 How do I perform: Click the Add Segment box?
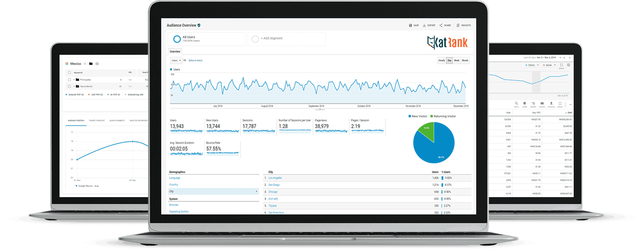click(x=286, y=39)
